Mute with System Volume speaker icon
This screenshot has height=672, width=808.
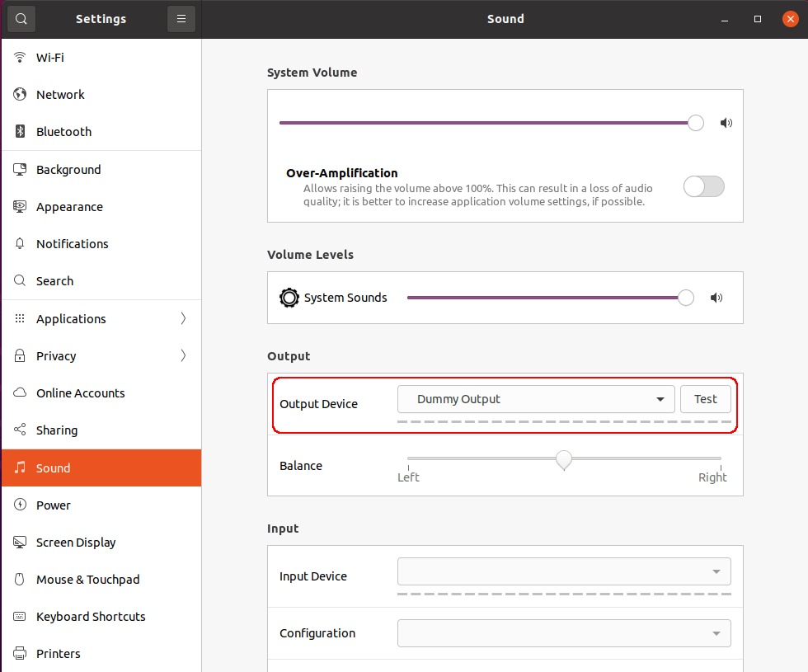coord(726,124)
